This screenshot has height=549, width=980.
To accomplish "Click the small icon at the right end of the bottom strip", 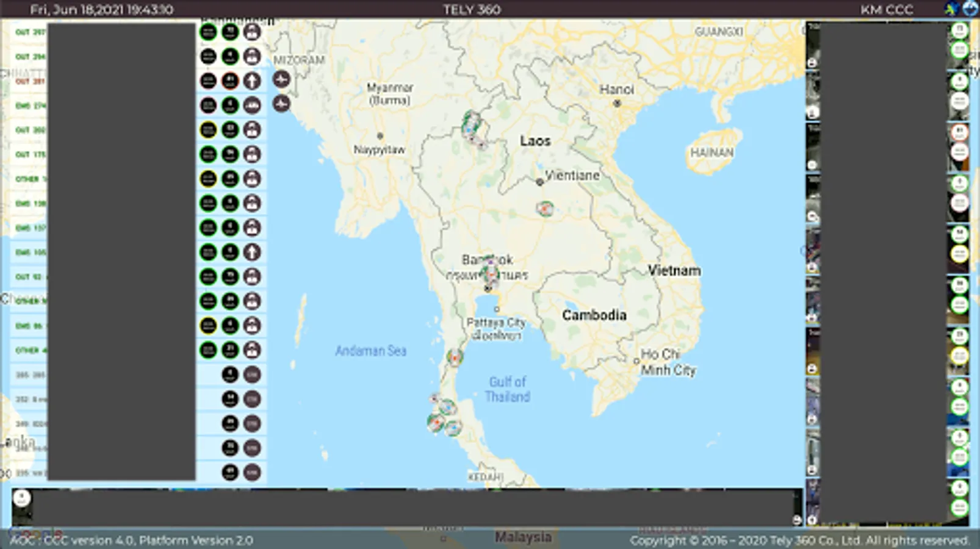I will coord(797,520).
